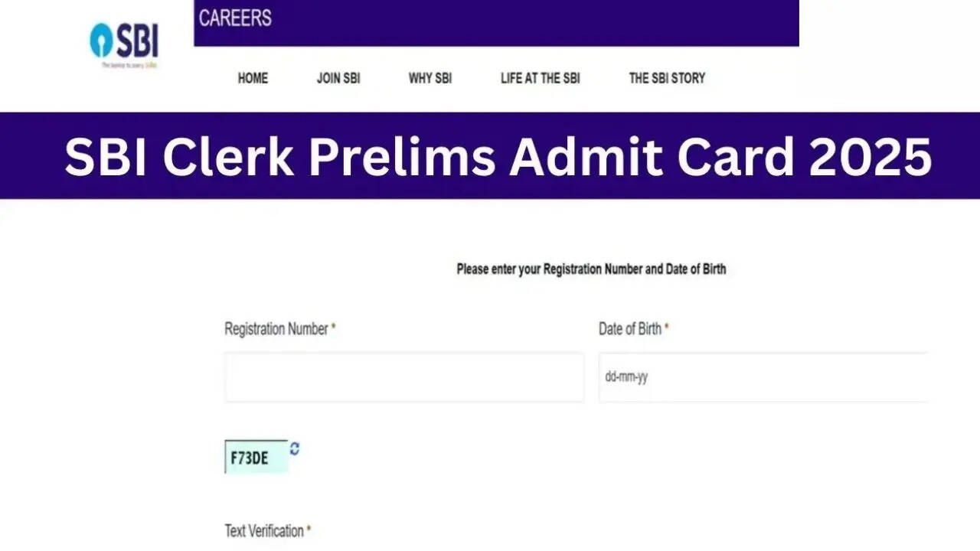Click the required asterisk beside Registration Number
The width and height of the screenshot is (980, 551).
334,328
